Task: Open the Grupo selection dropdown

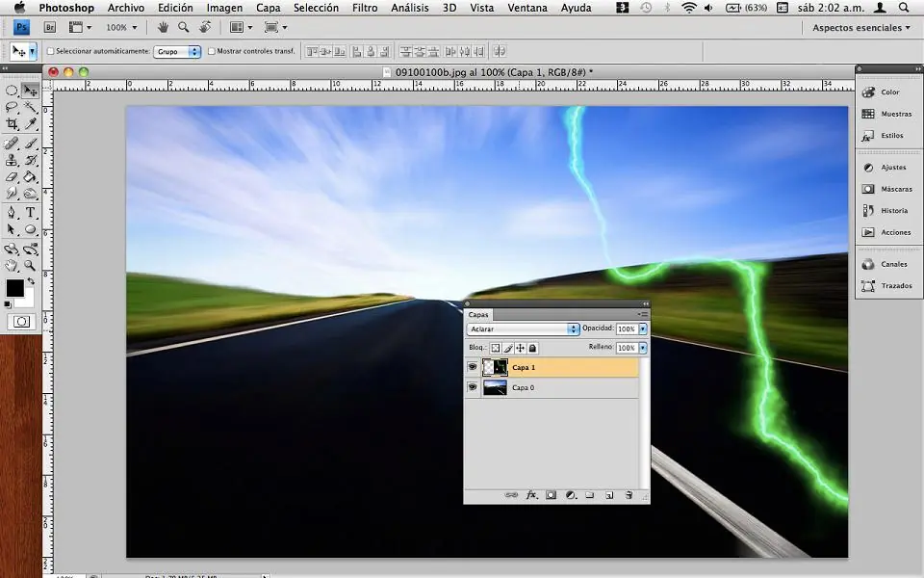Action: (x=178, y=51)
